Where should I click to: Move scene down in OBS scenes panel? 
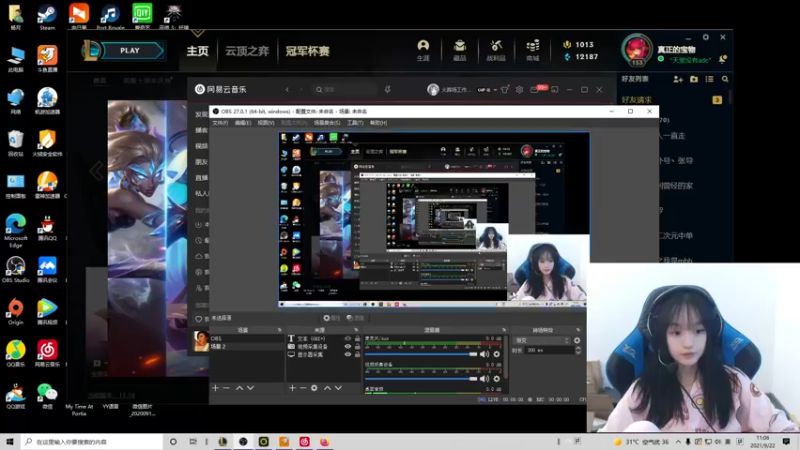251,388
